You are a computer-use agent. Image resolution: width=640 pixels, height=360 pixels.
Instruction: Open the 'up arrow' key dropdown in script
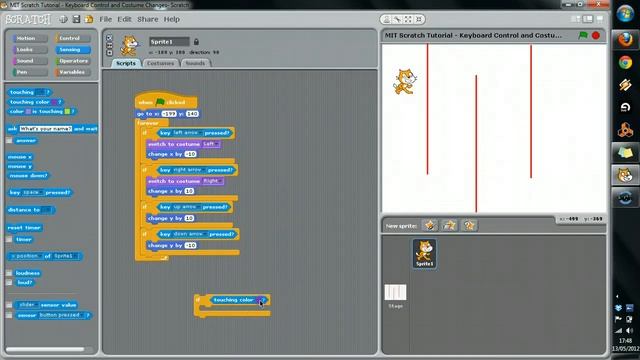[186, 207]
